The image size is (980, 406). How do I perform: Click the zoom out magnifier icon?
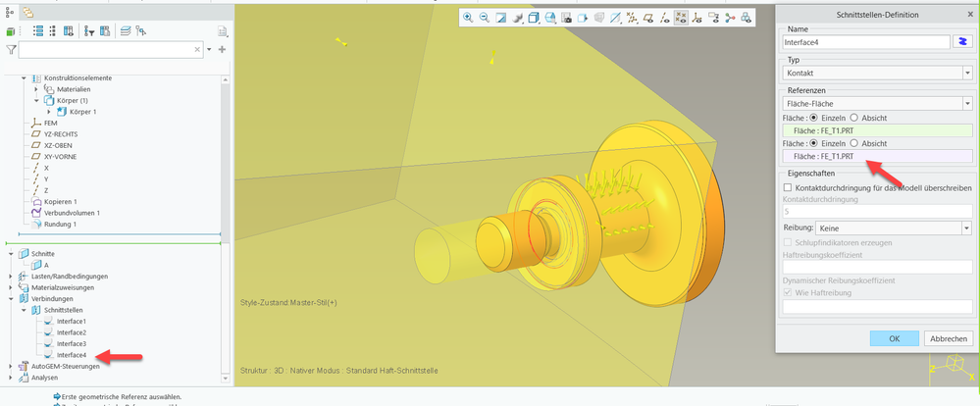pyautogui.click(x=484, y=18)
